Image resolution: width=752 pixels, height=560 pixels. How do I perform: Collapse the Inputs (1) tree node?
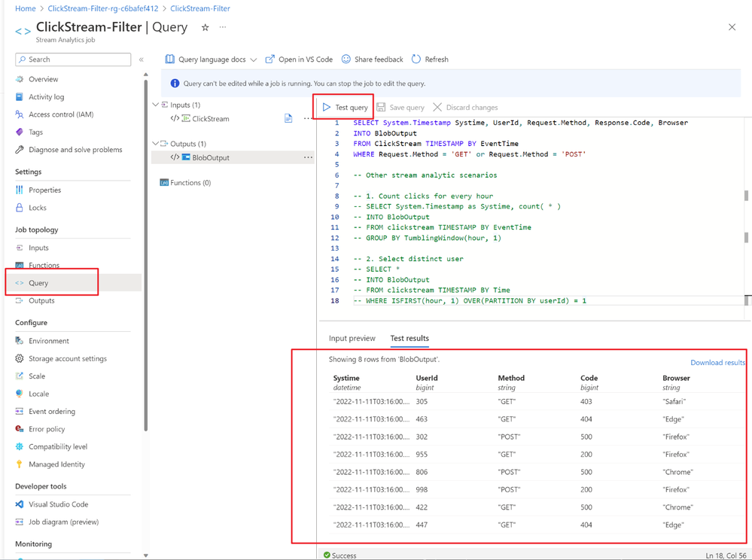tap(155, 105)
